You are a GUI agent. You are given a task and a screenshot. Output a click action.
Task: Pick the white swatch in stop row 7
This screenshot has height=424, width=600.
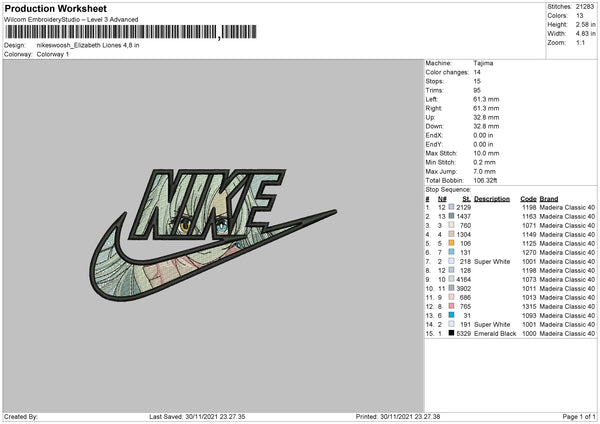point(452,261)
